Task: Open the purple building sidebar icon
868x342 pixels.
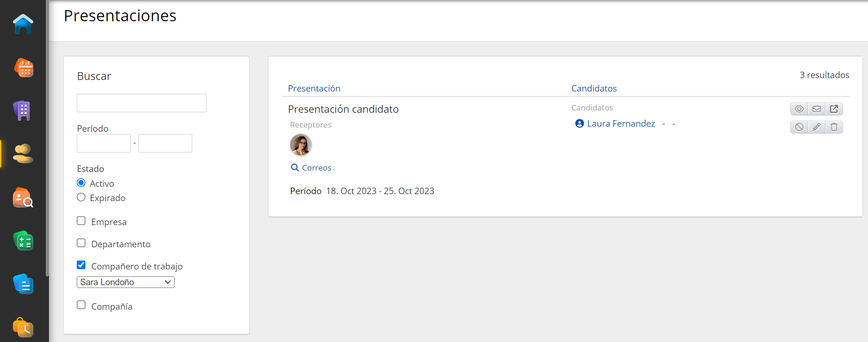Action: tap(22, 111)
